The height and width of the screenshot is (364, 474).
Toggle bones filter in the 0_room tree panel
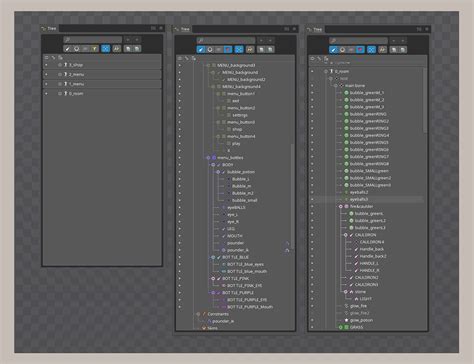333,50
